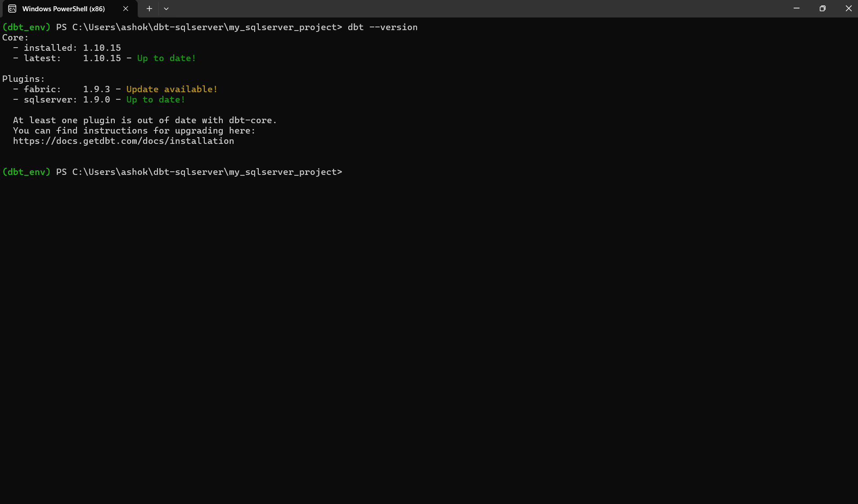
Task: Click the 'Update available!' fabric status
Action: click(x=172, y=89)
